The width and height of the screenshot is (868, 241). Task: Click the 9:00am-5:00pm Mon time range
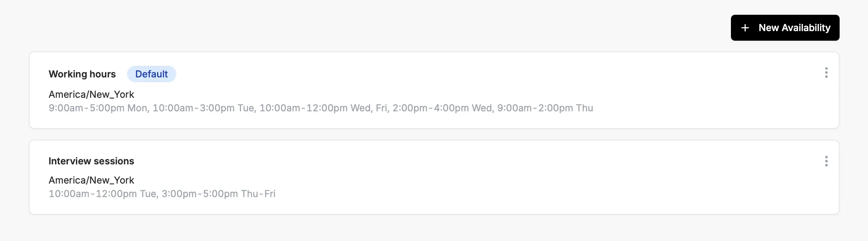pyautogui.click(x=98, y=108)
